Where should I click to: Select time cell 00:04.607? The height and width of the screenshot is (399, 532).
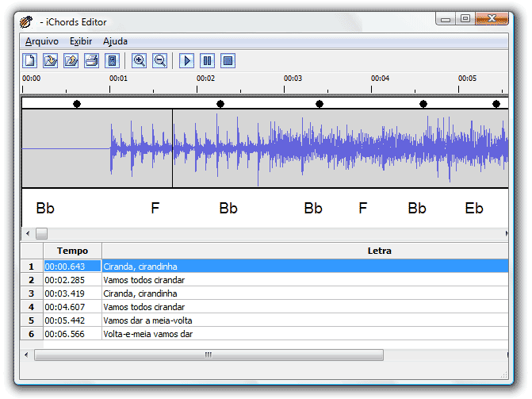(72, 307)
